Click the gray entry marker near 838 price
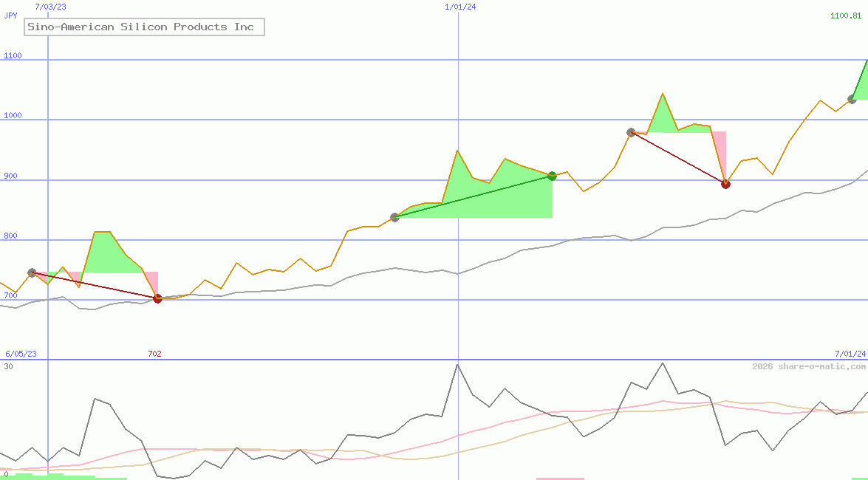 coord(394,218)
